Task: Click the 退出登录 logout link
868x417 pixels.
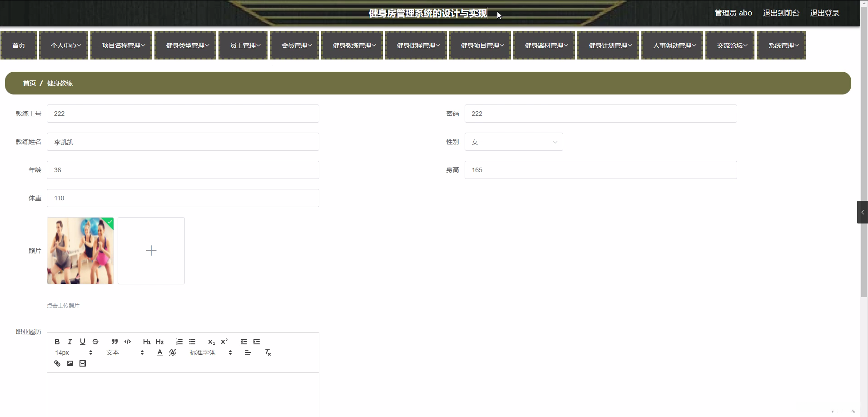Action: click(824, 13)
